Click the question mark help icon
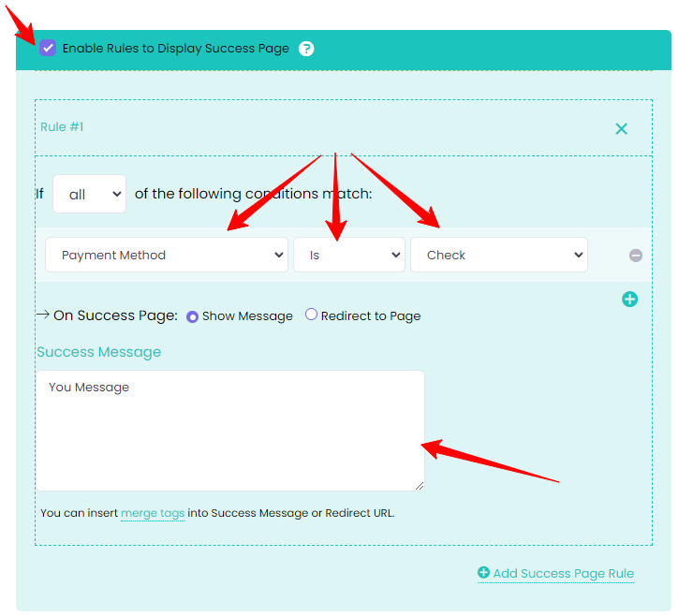The image size is (678, 616). [306, 48]
